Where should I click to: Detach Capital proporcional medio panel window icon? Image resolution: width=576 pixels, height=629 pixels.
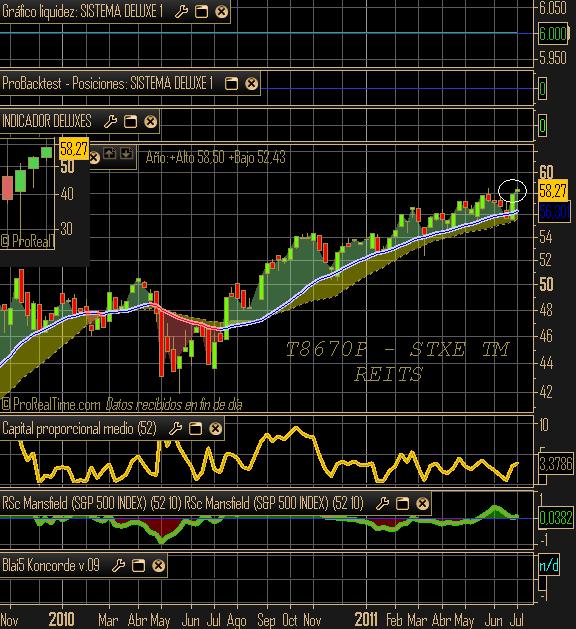point(195,428)
